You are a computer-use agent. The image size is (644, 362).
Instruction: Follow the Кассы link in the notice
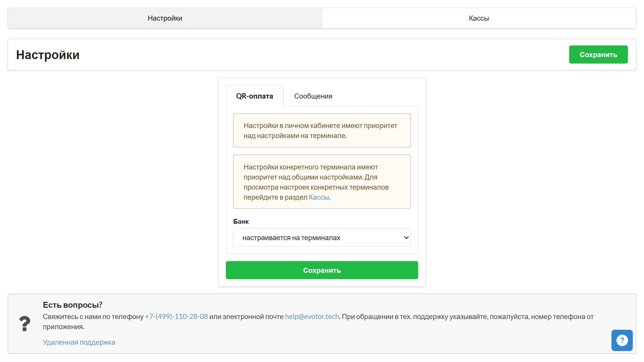click(x=319, y=197)
